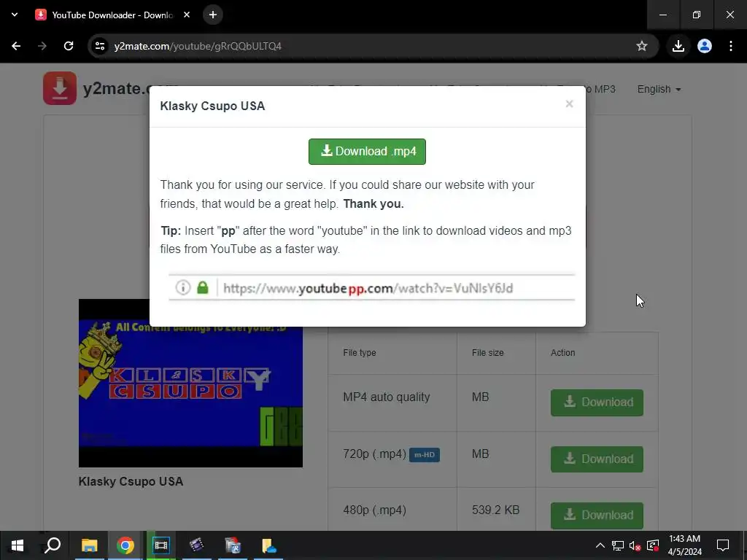Click the green Download .mp4 button
This screenshot has height=560, width=747.
tap(367, 152)
